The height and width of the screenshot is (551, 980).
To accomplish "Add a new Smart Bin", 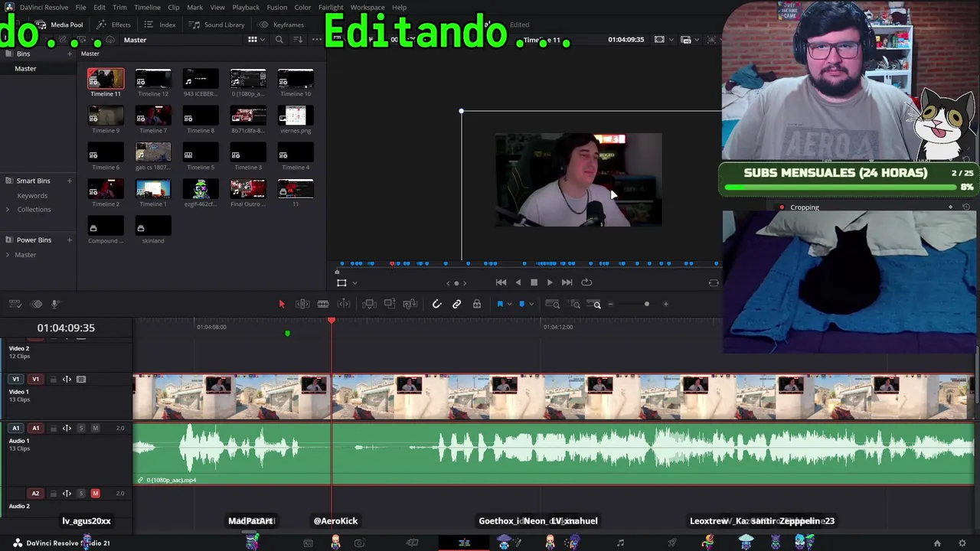I will click(x=70, y=181).
